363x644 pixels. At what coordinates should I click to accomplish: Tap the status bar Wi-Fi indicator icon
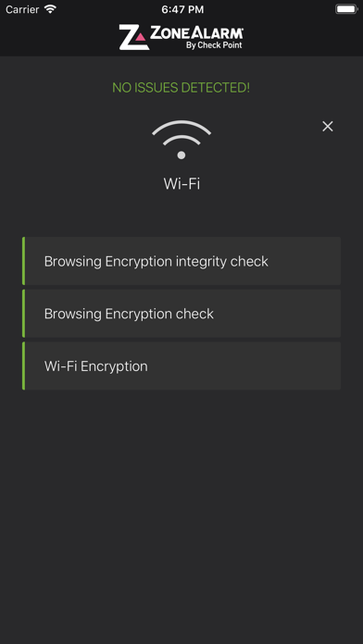pyautogui.click(x=50, y=9)
